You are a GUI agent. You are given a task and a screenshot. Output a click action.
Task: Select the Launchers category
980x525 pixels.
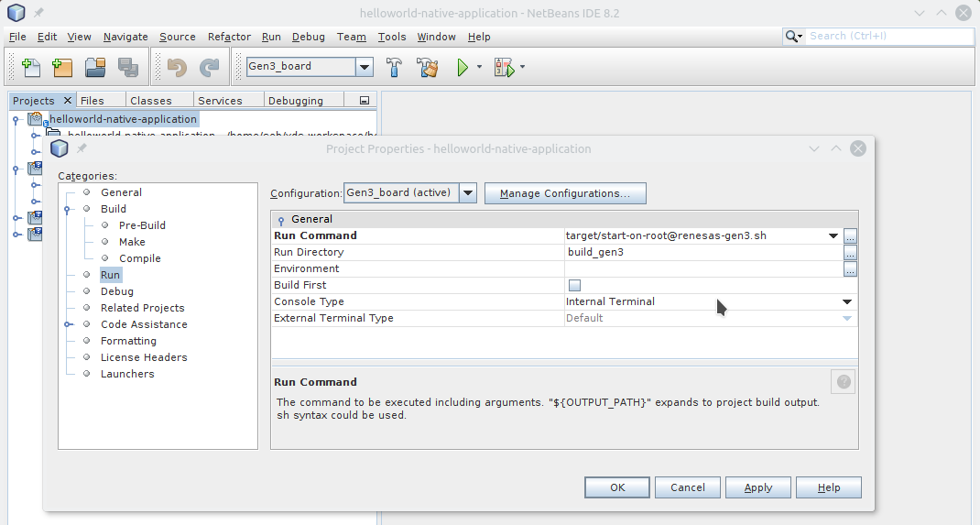click(x=127, y=374)
